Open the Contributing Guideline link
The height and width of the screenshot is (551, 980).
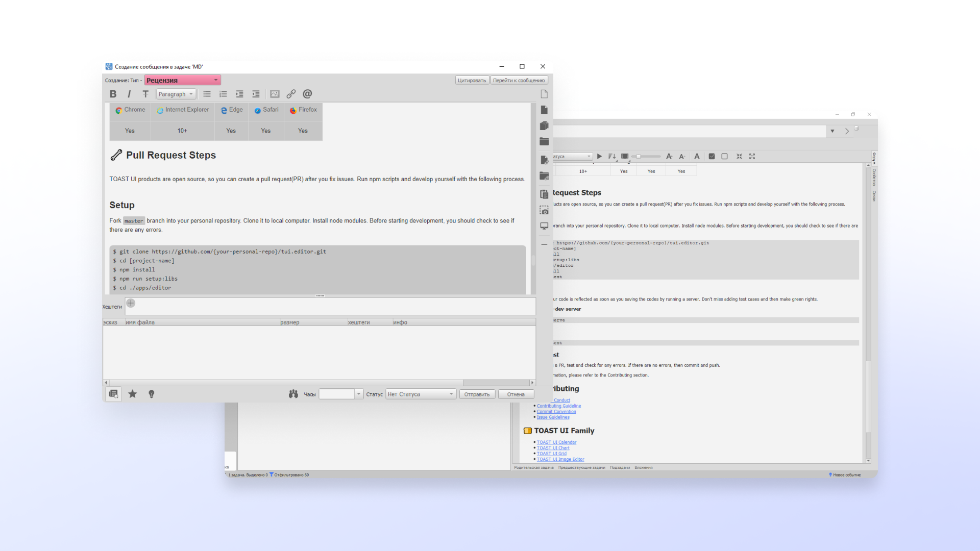click(x=558, y=406)
